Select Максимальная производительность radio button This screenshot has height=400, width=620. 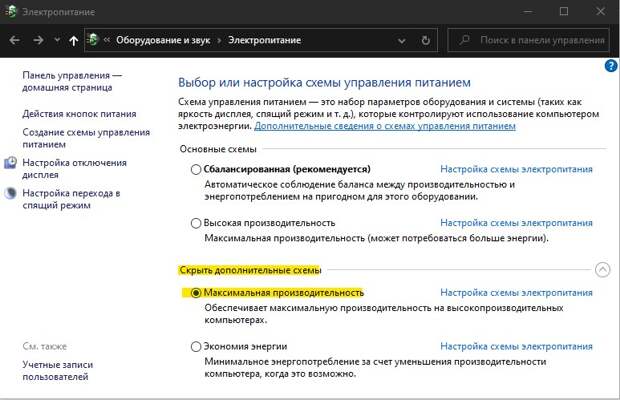pos(196,293)
